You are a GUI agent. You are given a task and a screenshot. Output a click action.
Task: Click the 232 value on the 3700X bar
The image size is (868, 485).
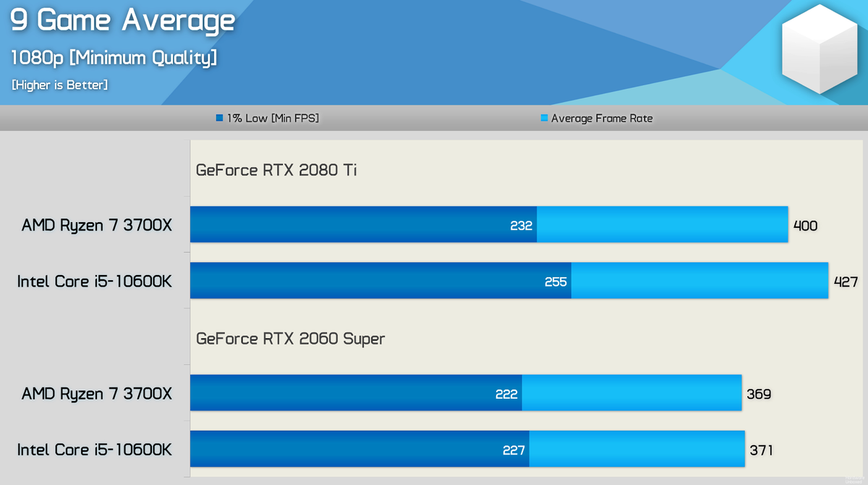coord(521,226)
